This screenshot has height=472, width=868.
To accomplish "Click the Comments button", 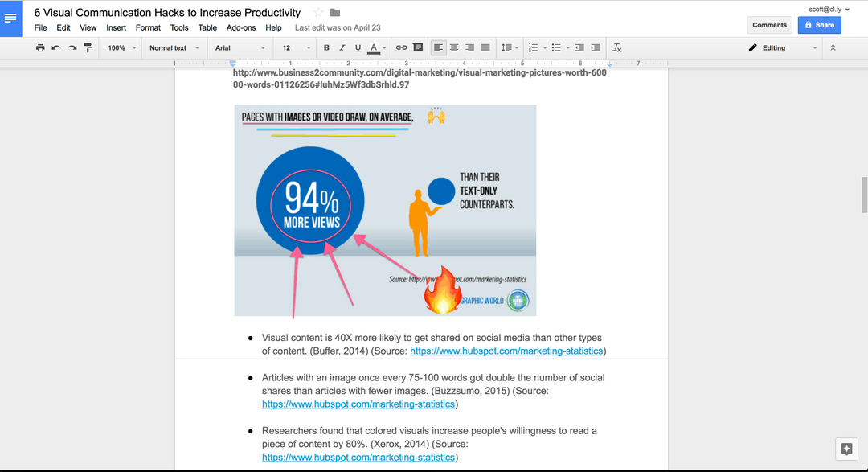I will [769, 25].
